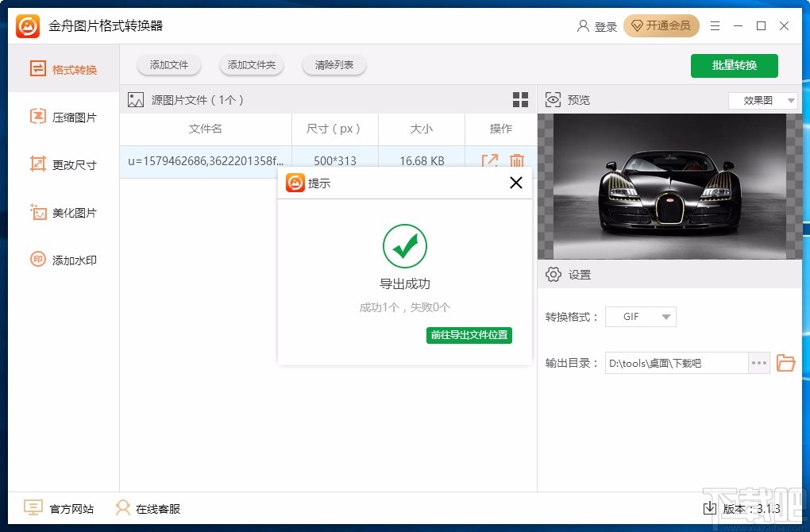Click 前往导出文件位置 in the dialog
The height and width of the screenshot is (532, 810).
pos(469,335)
